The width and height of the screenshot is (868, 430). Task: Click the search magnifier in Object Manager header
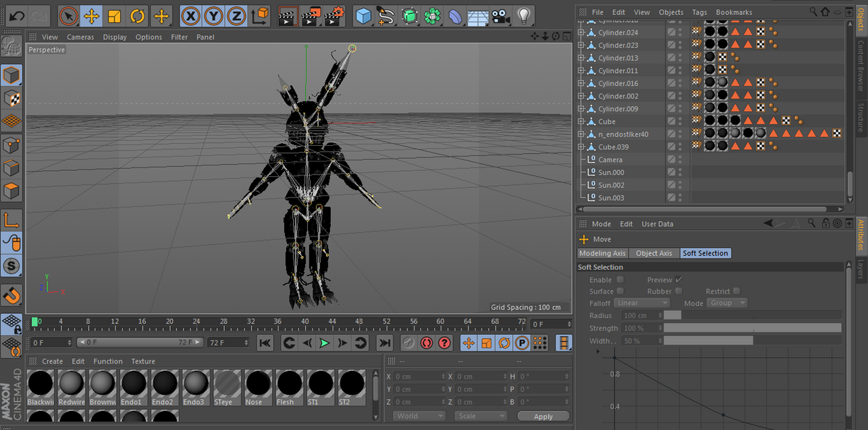pyautogui.click(x=813, y=12)
